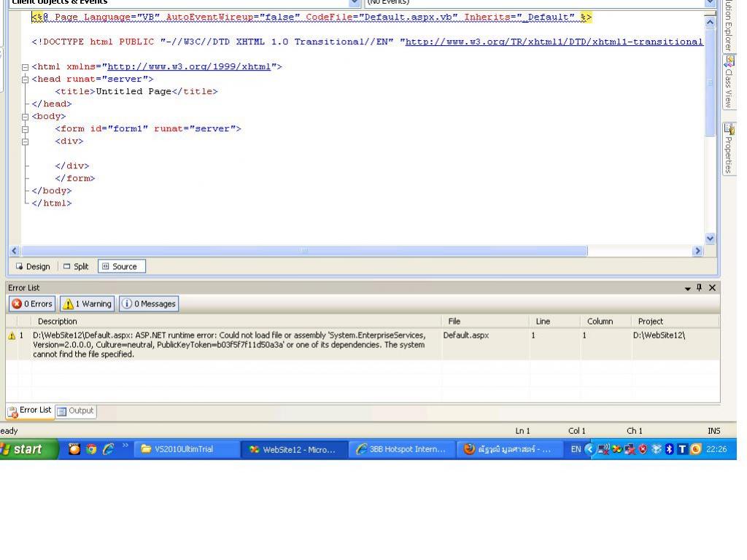Switch to Split view
The image size is (747, 560).
pos(76,267)
